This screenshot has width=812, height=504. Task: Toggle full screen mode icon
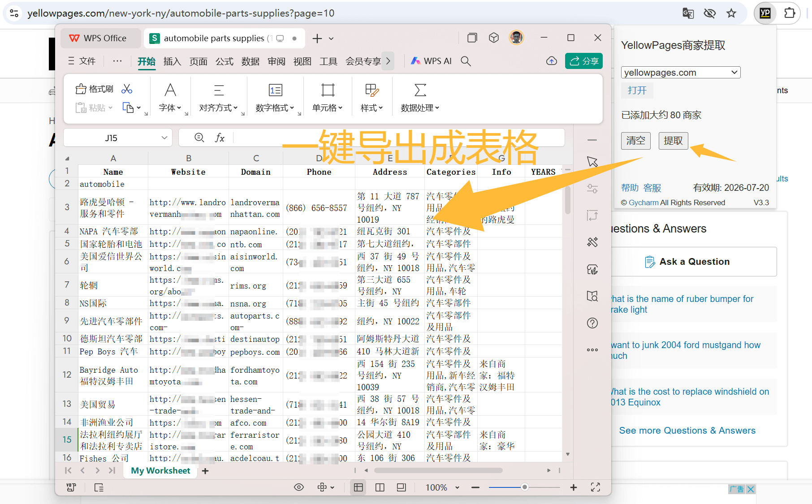[596, 487]
